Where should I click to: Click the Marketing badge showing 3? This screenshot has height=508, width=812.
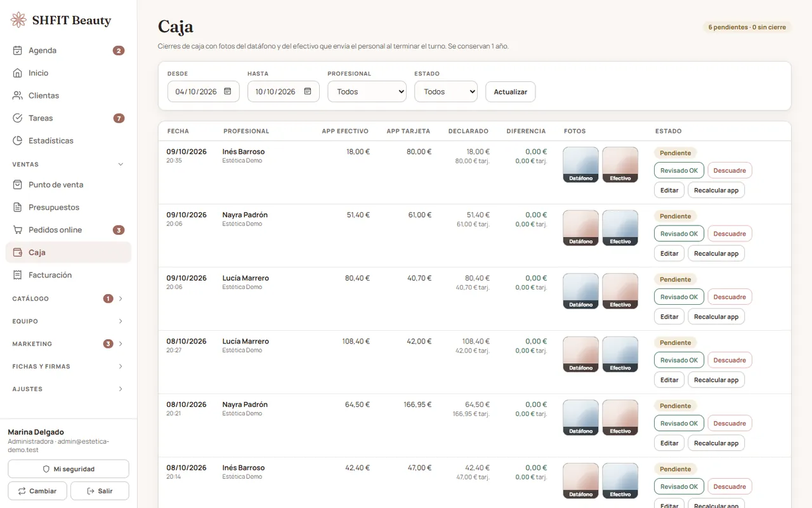[x=108, y=344]
